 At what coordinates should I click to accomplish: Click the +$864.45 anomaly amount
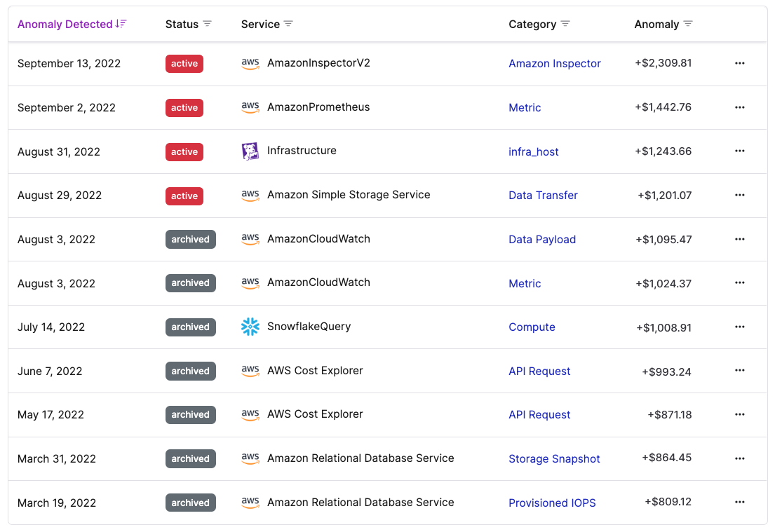tap(667, 458)
